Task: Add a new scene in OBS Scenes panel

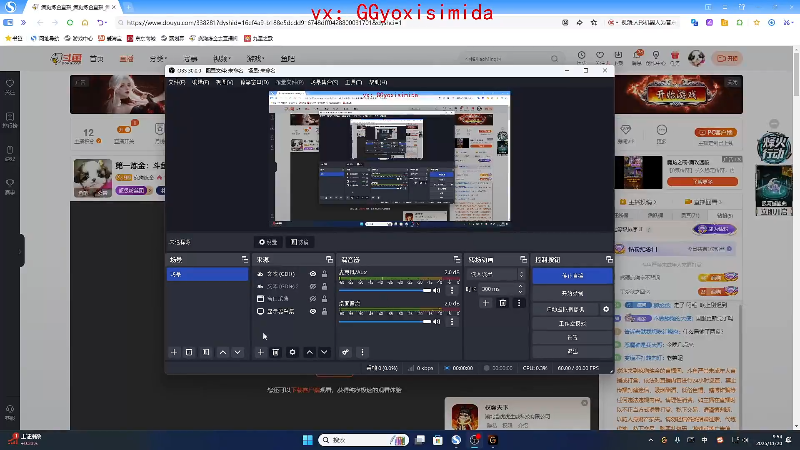Action: pos(174,352)
